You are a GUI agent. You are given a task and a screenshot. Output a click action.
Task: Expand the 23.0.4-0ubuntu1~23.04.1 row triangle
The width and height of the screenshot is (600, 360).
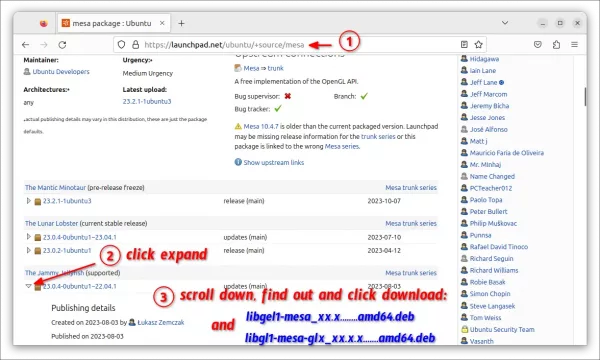click(28, 237)
